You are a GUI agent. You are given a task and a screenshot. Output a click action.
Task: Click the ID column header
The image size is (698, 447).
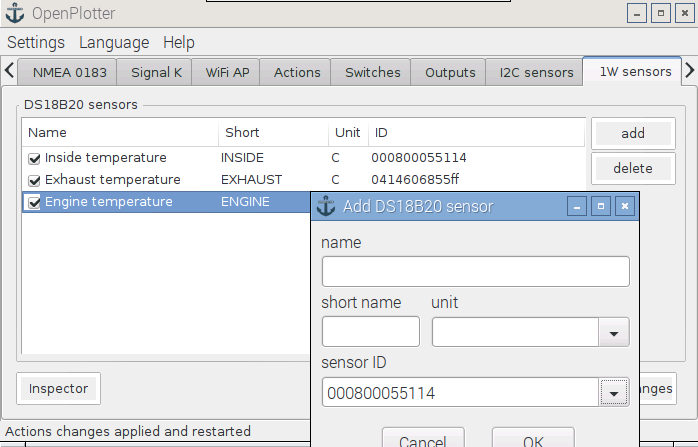(476, 133)
